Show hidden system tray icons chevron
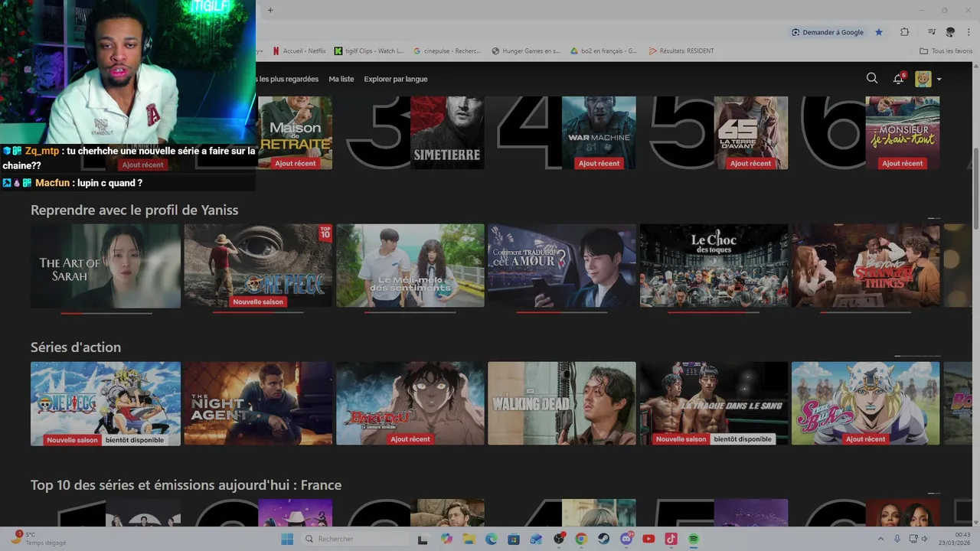Screen dimensions: 980x551 point(880,539)
